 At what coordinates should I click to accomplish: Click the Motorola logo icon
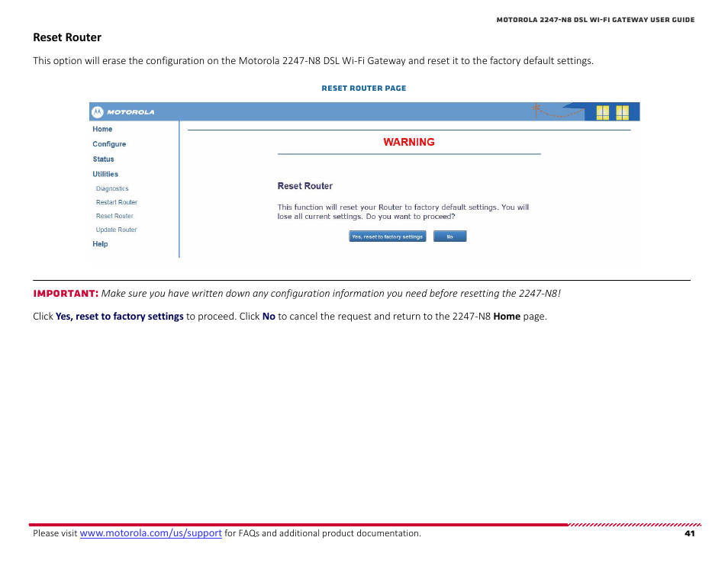[x=97, y=112]
